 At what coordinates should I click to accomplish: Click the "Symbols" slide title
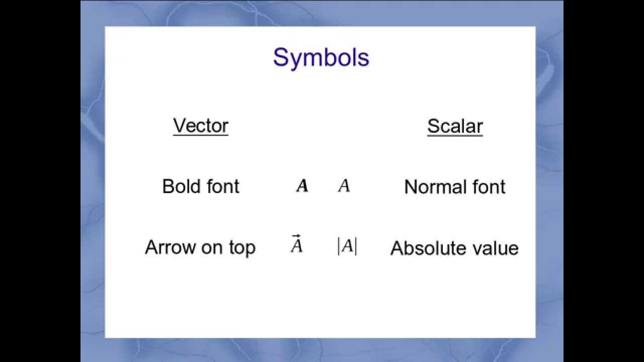click(x=321, y=57)
